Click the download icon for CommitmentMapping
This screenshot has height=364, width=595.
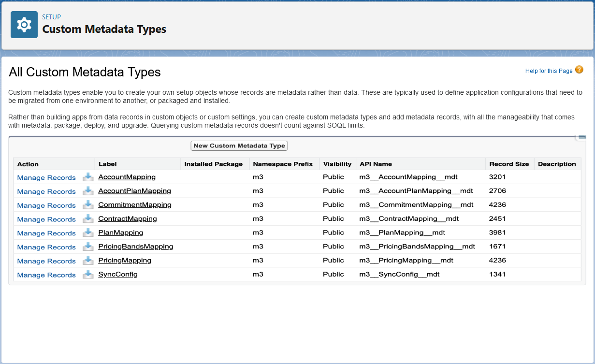[x=88, y=205]
